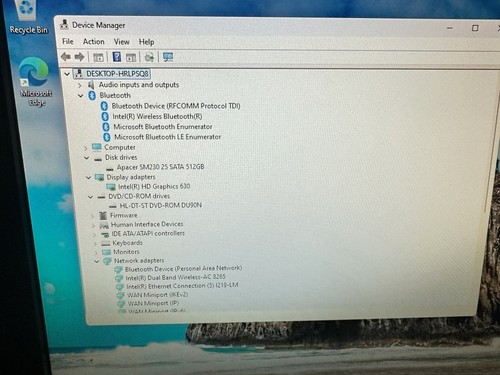Click the Forward arrow toolbar icon
This screenshot has width=500, height=375.
point(79,57)
